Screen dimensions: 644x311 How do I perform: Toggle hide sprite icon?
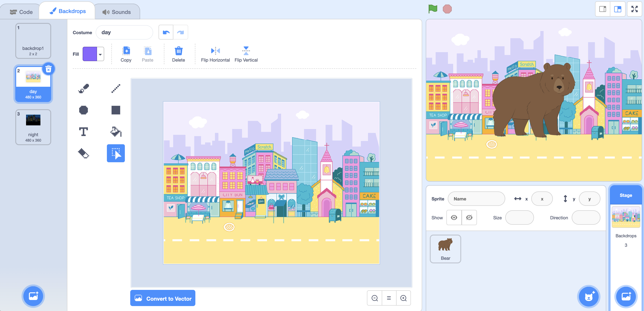[x=469, y=217]
